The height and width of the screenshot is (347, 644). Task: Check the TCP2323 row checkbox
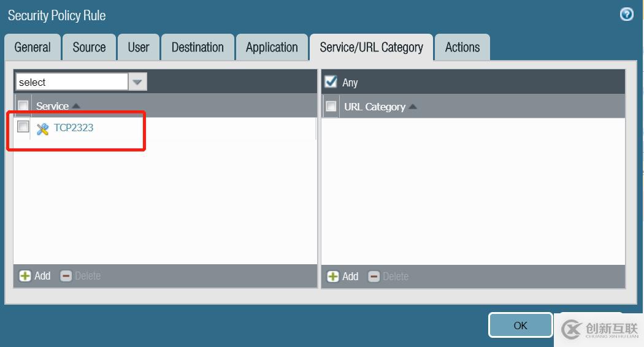point(23,127)
